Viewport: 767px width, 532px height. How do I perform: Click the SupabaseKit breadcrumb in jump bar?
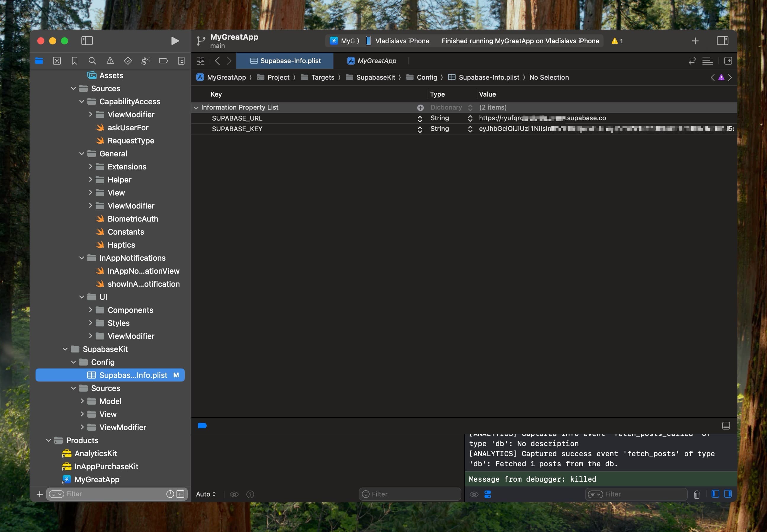[x=370, y=77]
